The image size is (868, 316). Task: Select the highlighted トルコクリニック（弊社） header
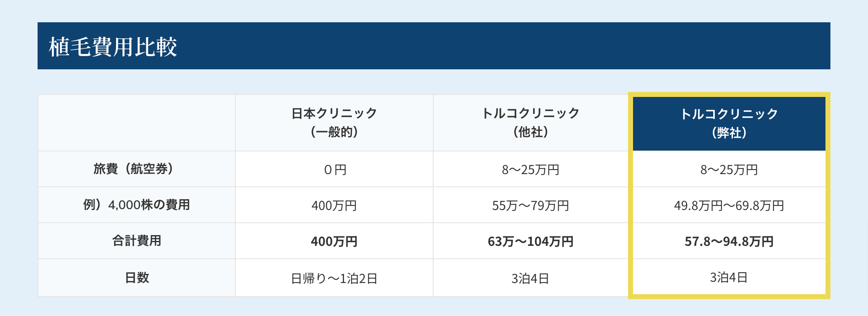pyautogui.click(x=729, y=123)
